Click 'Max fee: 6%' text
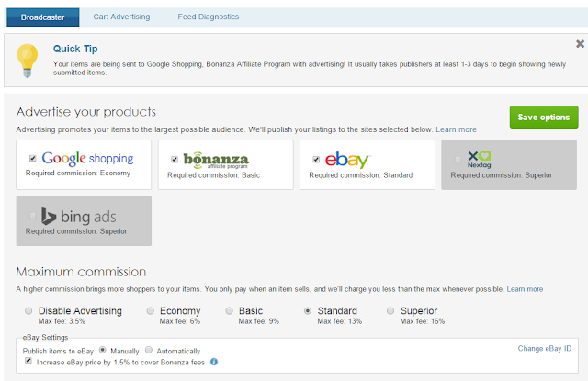This screenshot has height=381, width=588. 180,321
